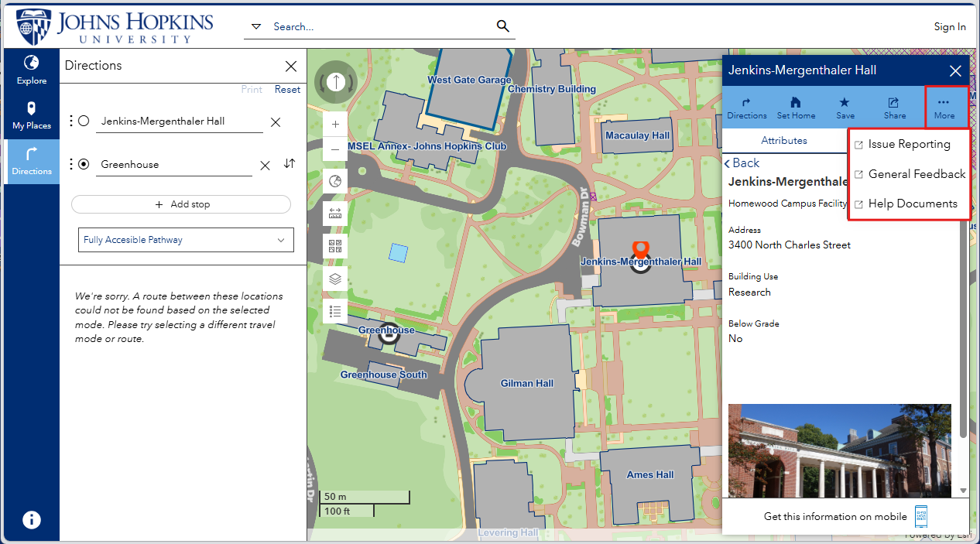Click the orange map pin marker
980x544 pixels.
pyautogui.click(x=640, y=250)
